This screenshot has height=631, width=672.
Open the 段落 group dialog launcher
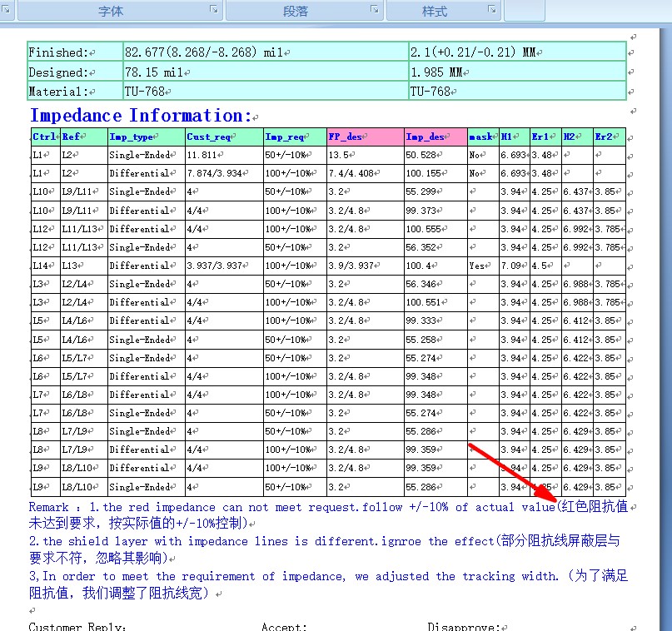coord(374,9)
